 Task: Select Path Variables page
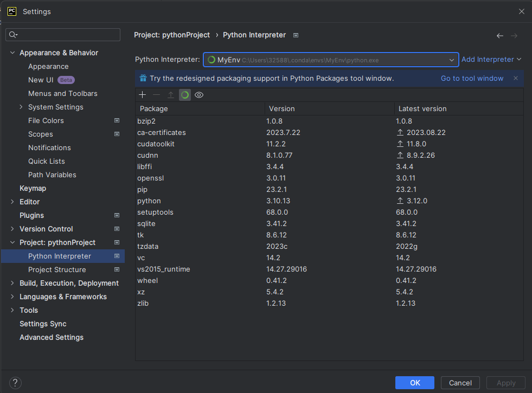pos(52,175)
